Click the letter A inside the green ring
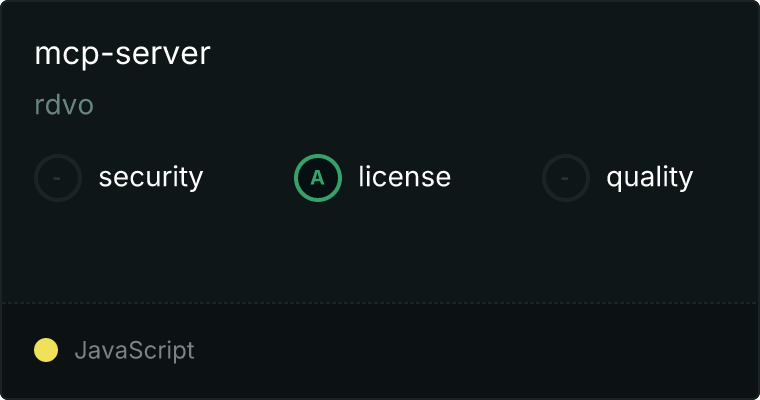 (x=317, y=178)
